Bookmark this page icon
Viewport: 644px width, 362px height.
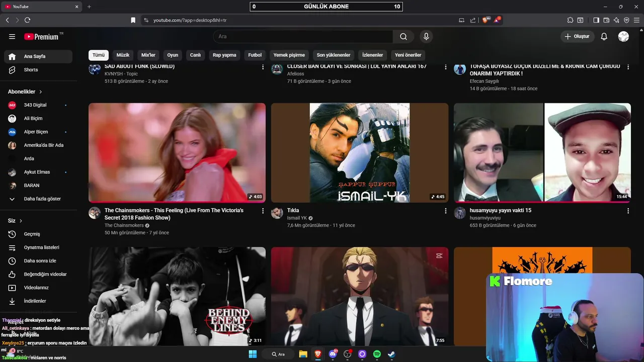pos(133,20)
